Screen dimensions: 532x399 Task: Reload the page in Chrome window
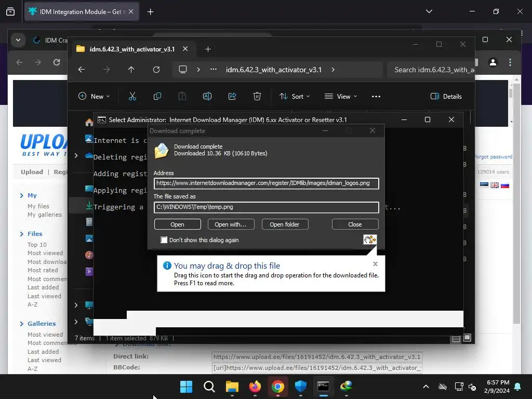[x=57, y=62]
